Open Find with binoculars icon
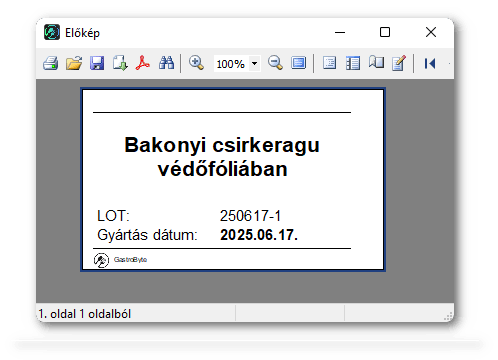This screenshot has height=360, width=498. click(166, 63)
